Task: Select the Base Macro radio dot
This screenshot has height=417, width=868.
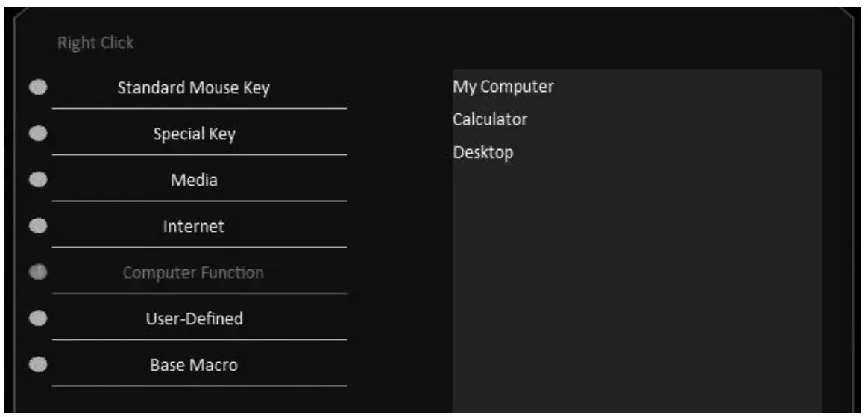Action: coord(38,365)
